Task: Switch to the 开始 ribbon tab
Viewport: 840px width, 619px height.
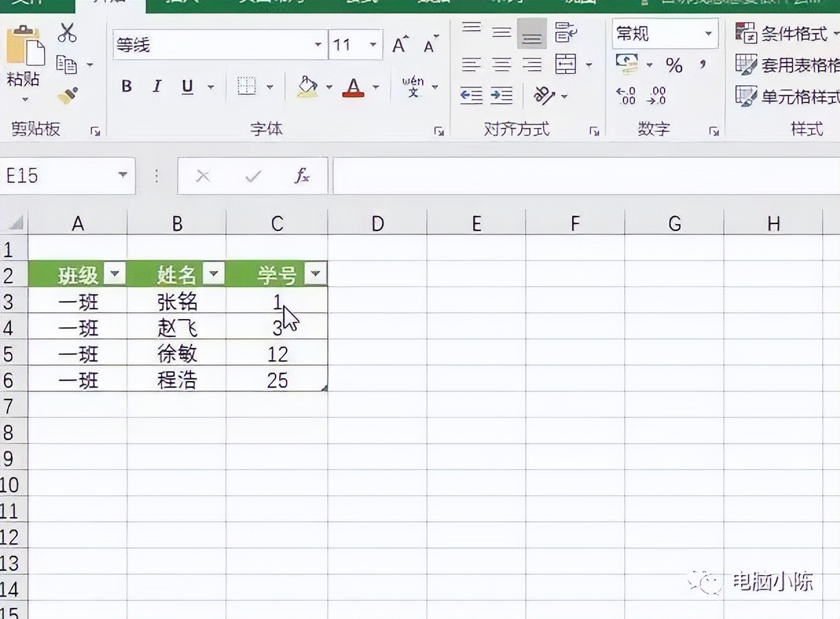Action: tap(110, 4)
